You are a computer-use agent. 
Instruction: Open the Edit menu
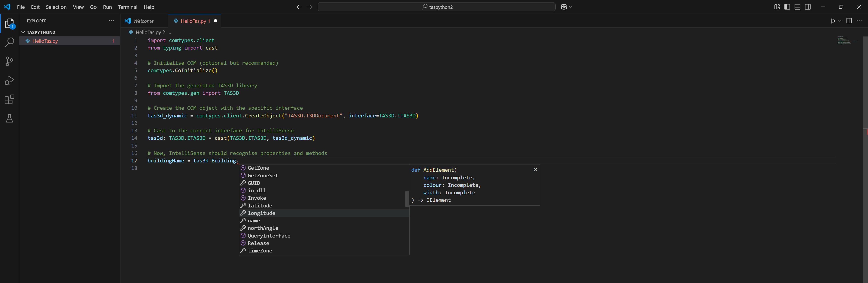[35, 7]
